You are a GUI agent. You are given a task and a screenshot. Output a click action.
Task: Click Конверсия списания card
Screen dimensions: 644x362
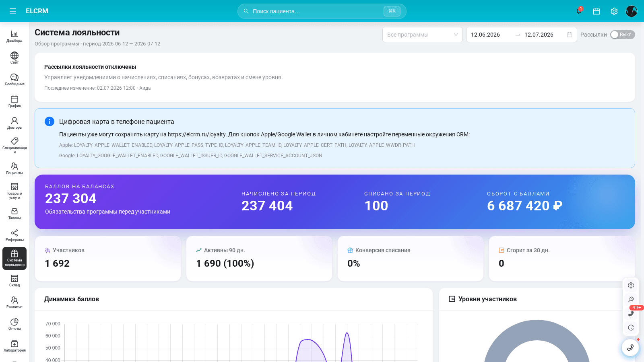pos(411,258)
